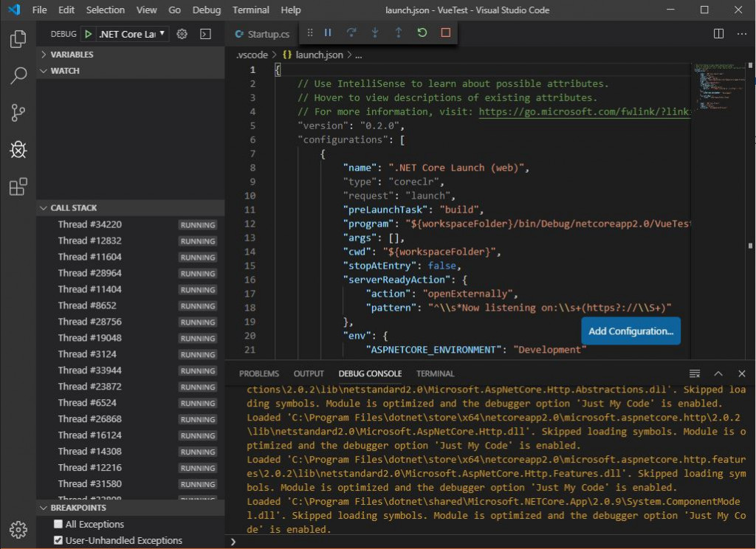Open the Search view icon
This screenshot has height=549, width=756.
[18, 75]
